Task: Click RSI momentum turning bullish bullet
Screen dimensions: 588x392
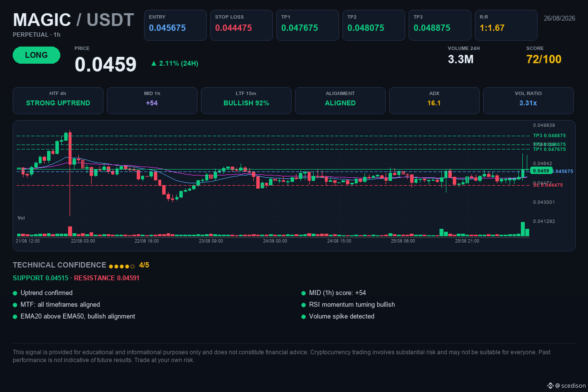Action: (x=348, y=305)
